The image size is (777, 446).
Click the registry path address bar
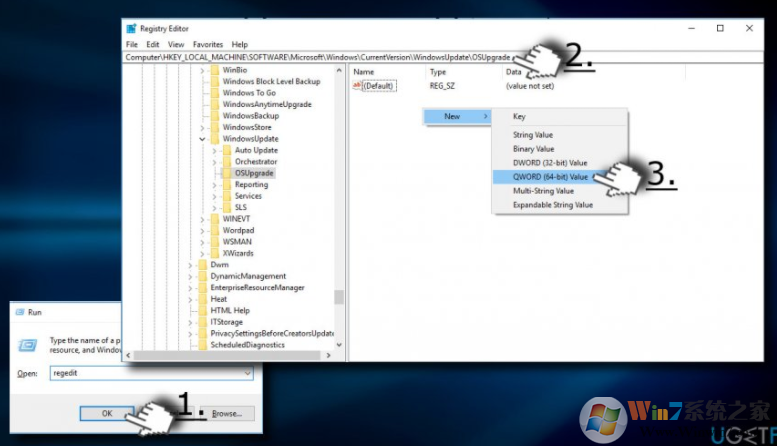tap(320, 58)
